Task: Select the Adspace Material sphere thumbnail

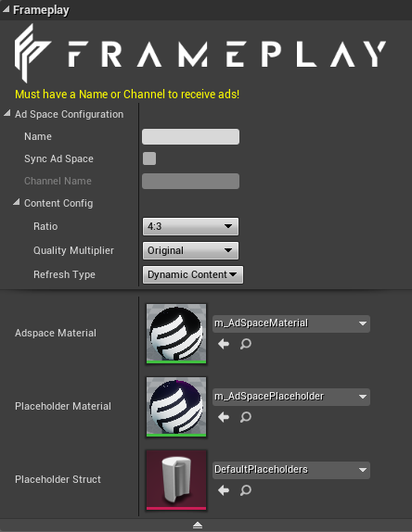Action: point(176,334)
